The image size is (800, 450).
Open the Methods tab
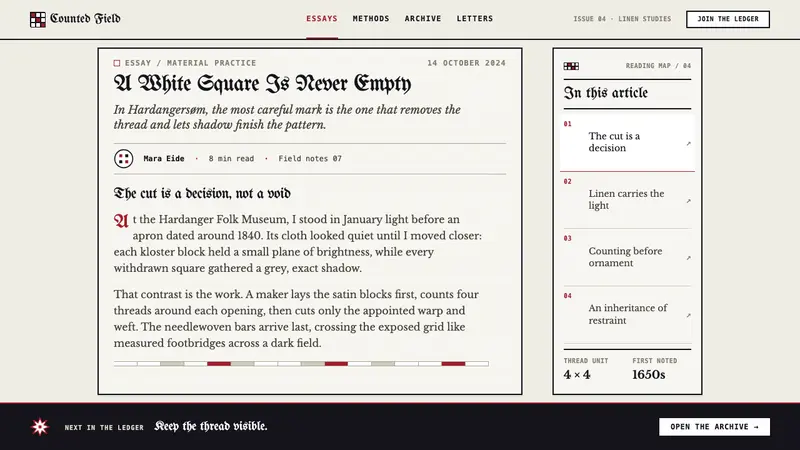[371, 19]
